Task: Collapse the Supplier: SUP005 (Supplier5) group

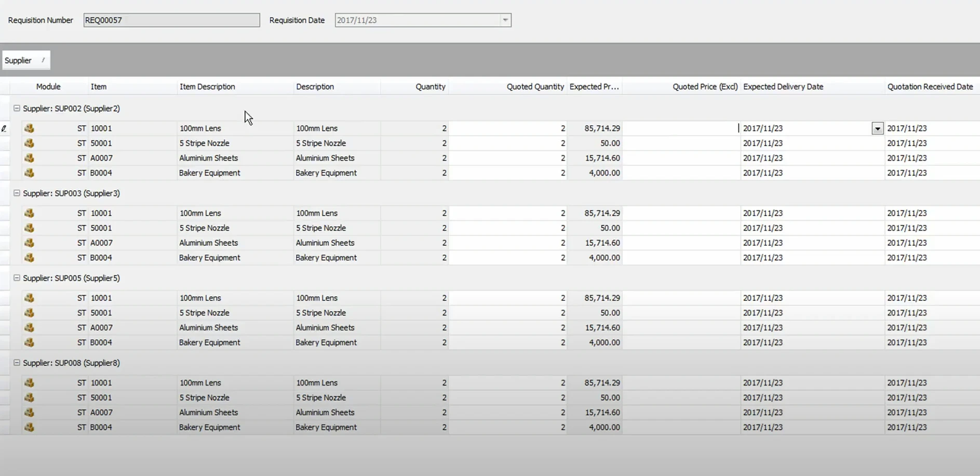Action: tap(17, 277)
